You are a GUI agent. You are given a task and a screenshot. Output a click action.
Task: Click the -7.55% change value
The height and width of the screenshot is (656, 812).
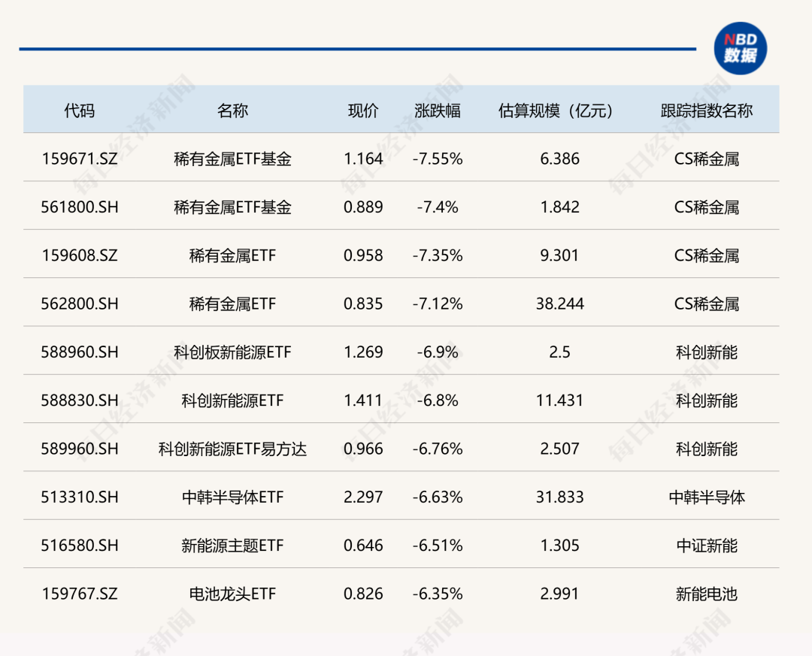coord(437,159)
